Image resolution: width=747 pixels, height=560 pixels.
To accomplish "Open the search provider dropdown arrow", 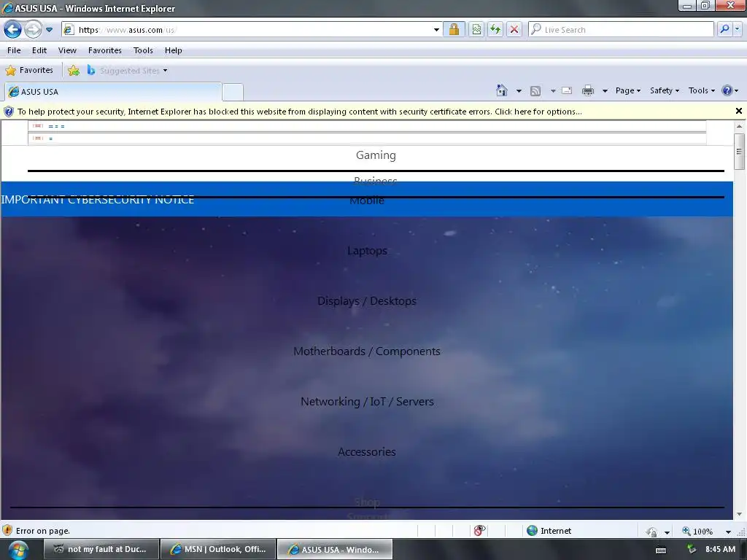I will [737, 29].
